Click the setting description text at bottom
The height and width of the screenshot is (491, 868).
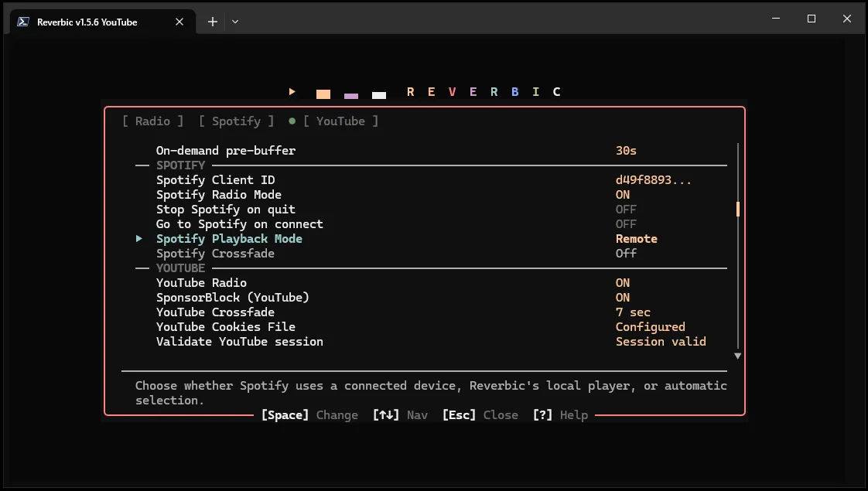tap(431, 393)
